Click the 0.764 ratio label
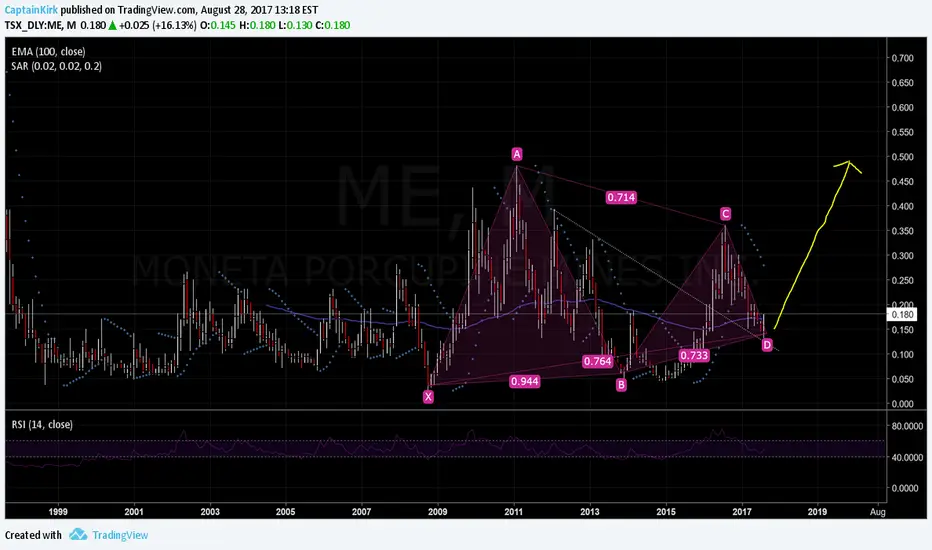This screenshot has width=932, height=550. [x=597, y=362]
